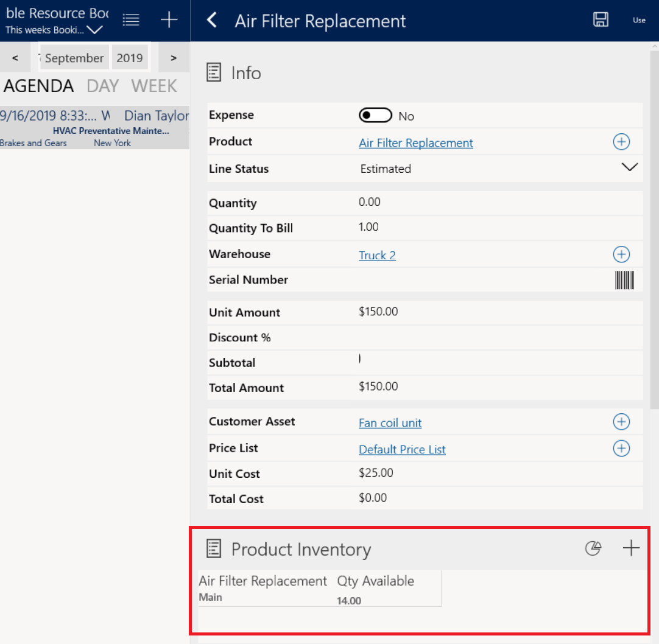Screen dimensions: 659x644
Task: Expand the Line Status dropdown
Action: click(629, 167)
